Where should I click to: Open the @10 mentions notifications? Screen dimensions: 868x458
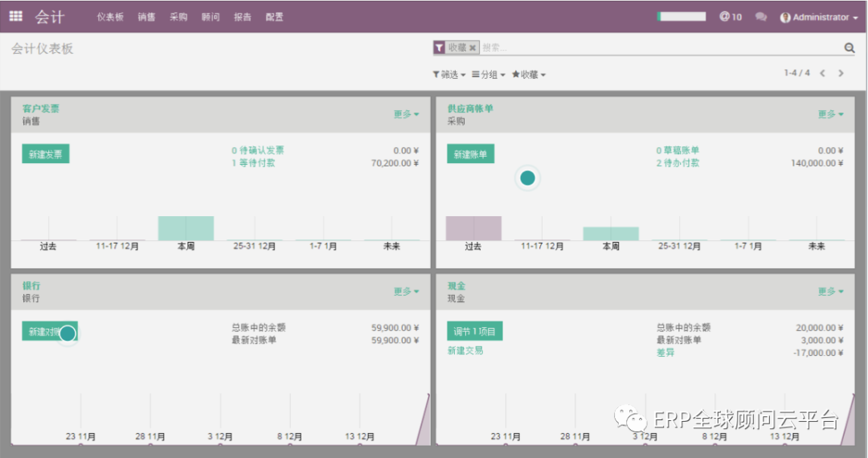tap(731, 17)
